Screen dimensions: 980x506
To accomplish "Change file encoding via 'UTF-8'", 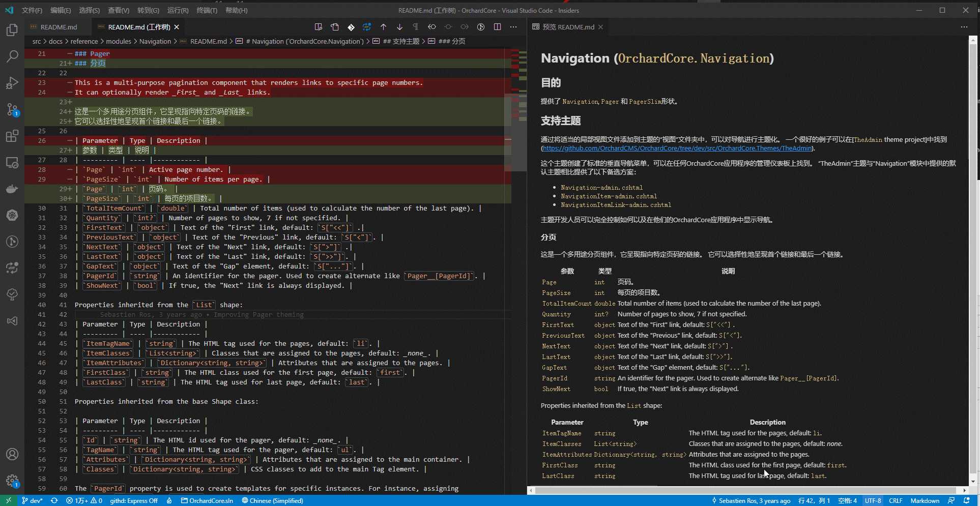I will pos(873,500).
